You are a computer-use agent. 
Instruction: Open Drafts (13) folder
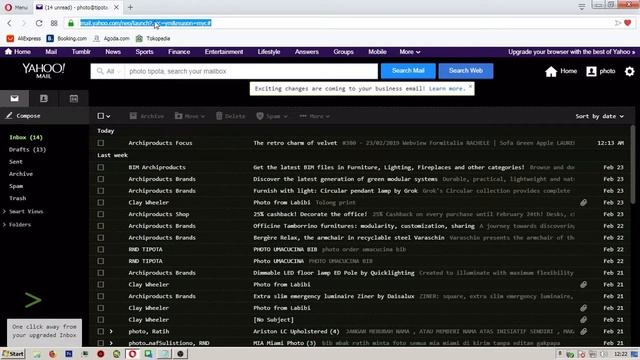coord(27,150)
